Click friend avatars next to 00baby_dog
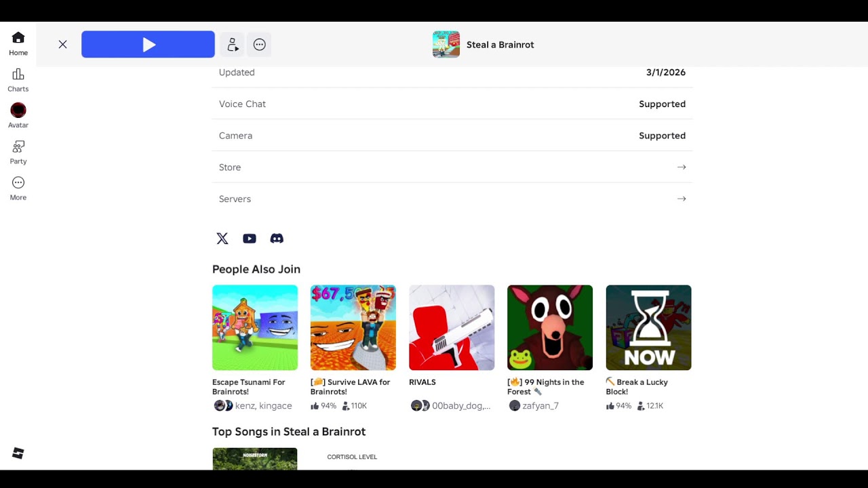The height and width of the screenshot is (488, 868). [420, 406]
